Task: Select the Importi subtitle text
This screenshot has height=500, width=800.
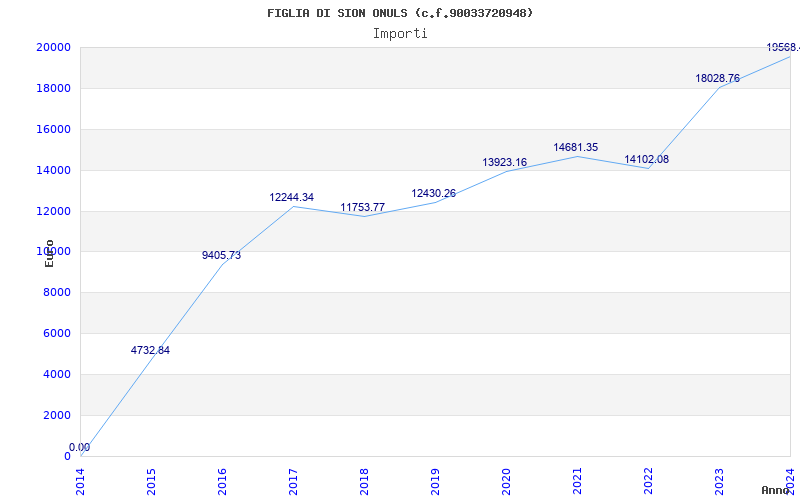Action: coord(400,33)
